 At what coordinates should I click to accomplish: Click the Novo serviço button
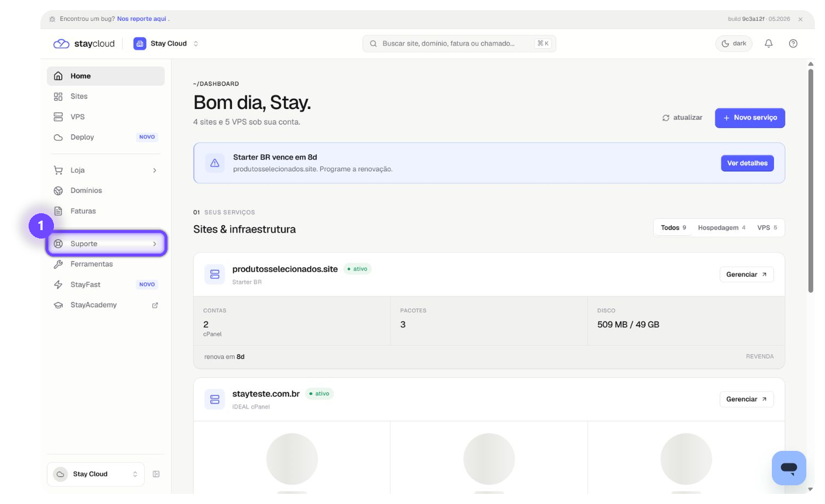[750, 118]
